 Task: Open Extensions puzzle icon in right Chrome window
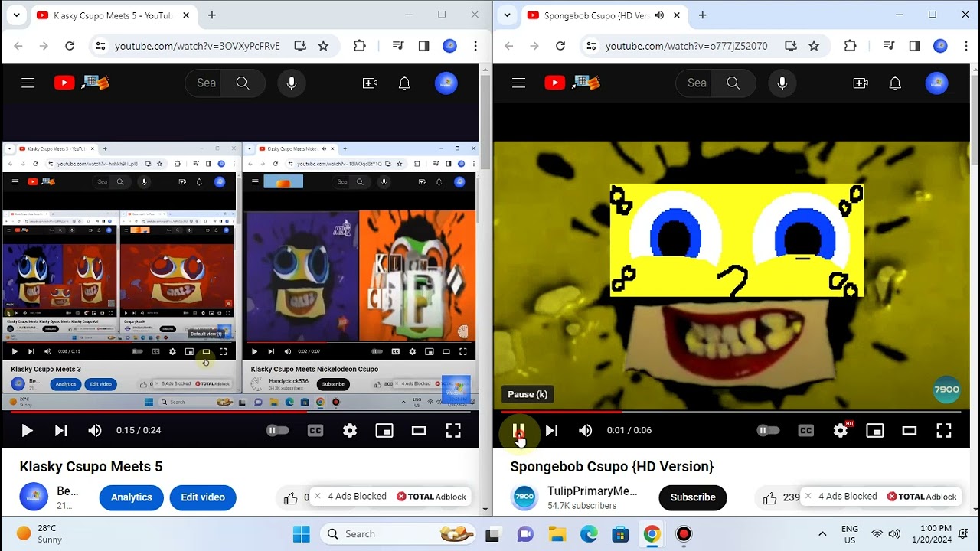coord(850,46)
